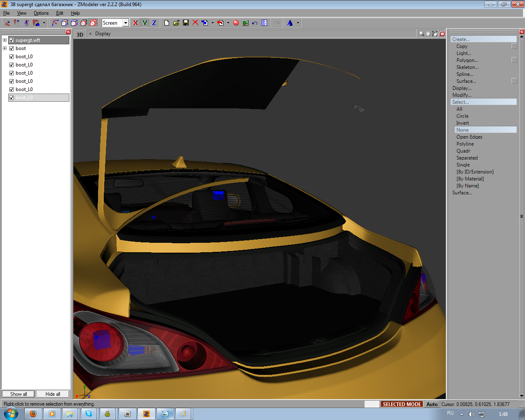This screenshot has width=525, height=420.
Task: Open the Options menu
Action: click(x=41, y=13)
